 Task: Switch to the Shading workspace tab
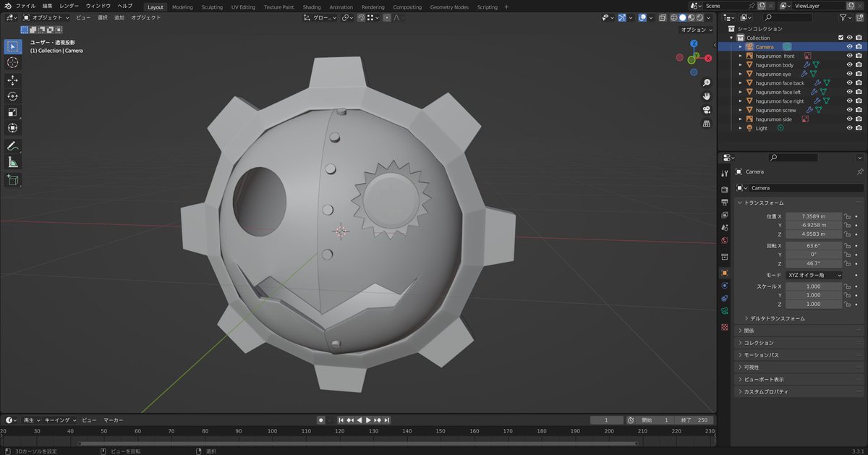tap(312, 7)
